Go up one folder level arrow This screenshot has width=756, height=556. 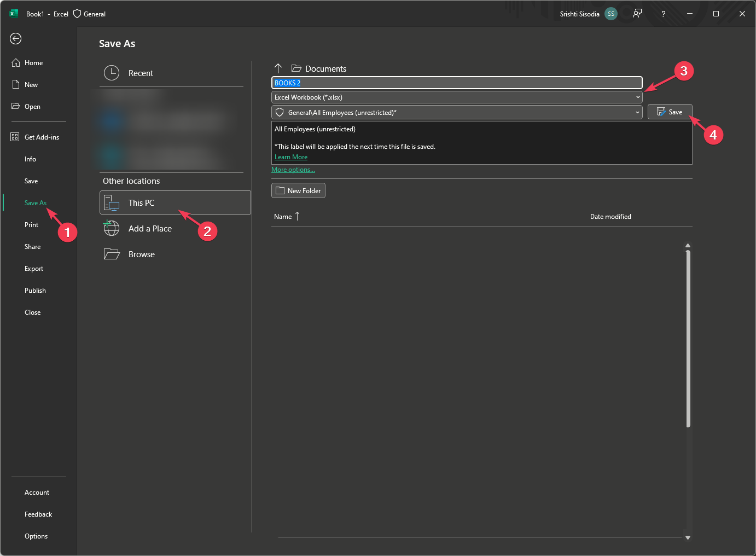(x=278, y=68)
